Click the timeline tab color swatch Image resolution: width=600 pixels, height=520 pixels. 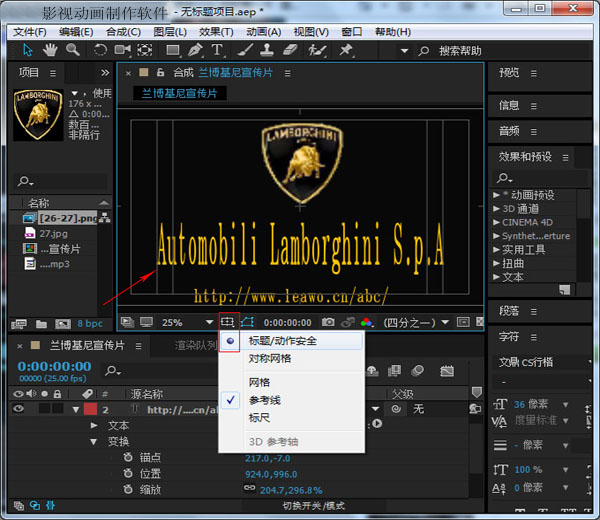pos(35,346)
